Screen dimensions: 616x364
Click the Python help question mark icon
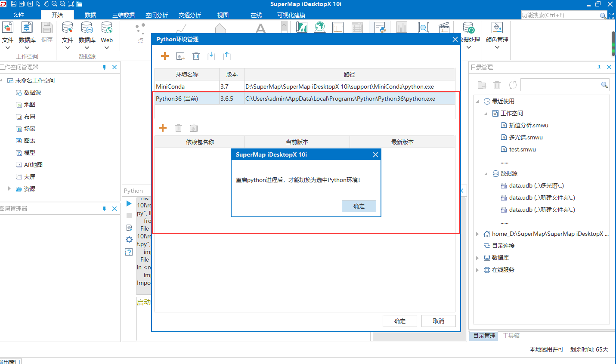[129, 252]
